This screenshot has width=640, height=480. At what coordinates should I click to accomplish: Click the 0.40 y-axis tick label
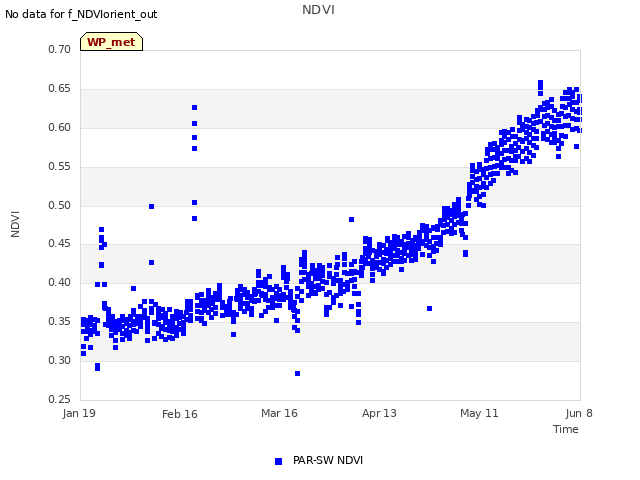(59, 282)
